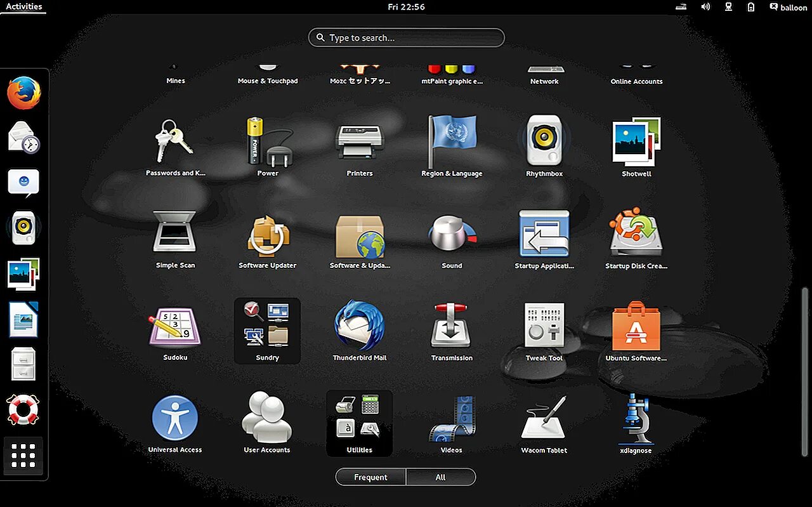This screenshot has height=507, width=812.
Task: Launch the Videos player
Action: (x=452, y=424)
